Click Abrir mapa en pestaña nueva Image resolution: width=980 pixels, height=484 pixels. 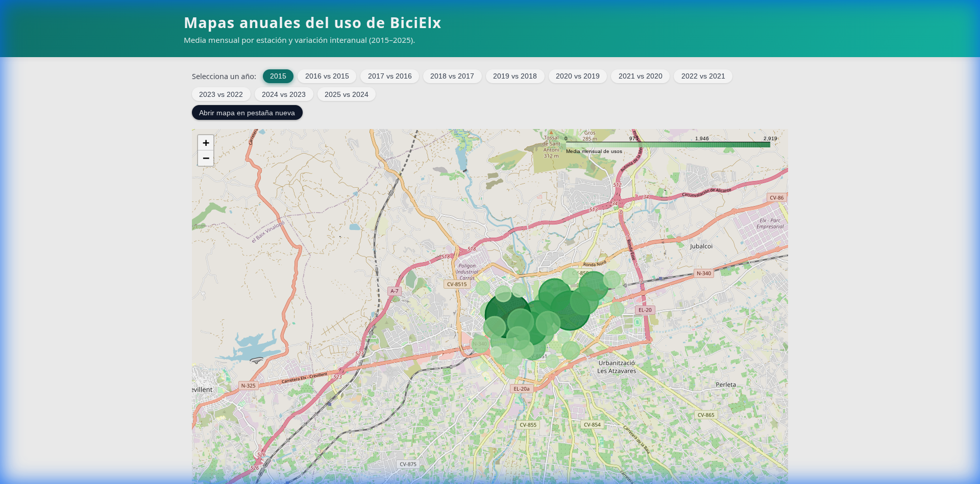point(247,113)
